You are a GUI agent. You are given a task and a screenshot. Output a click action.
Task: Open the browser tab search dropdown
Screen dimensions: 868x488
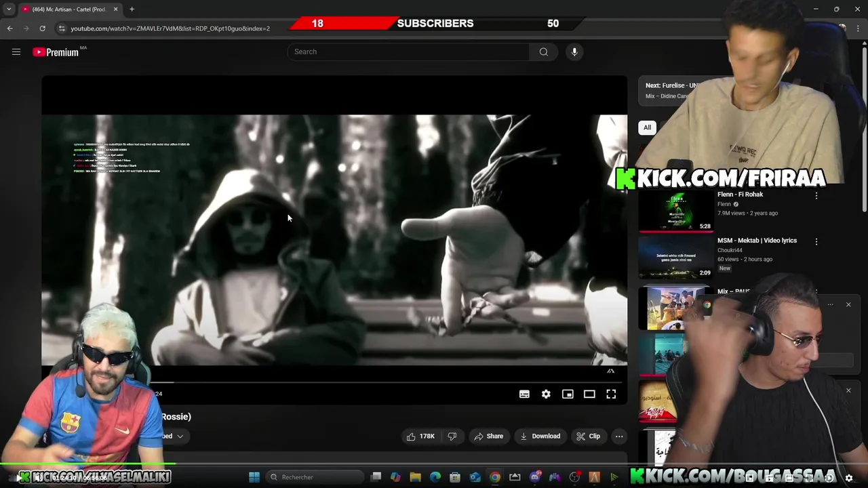[x=8, y=9]
